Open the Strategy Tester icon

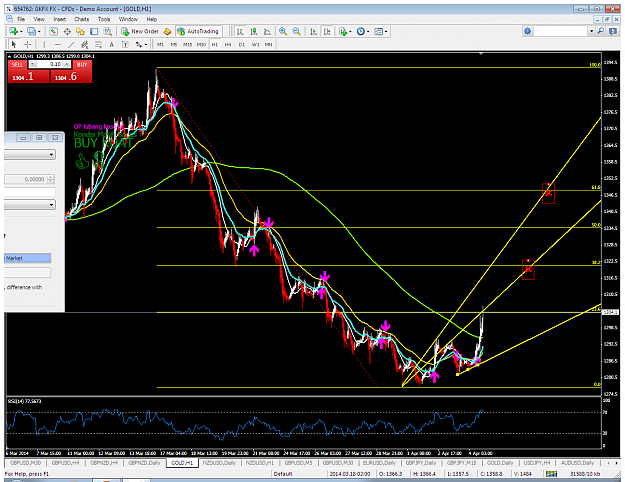click(x=108, y=31)
